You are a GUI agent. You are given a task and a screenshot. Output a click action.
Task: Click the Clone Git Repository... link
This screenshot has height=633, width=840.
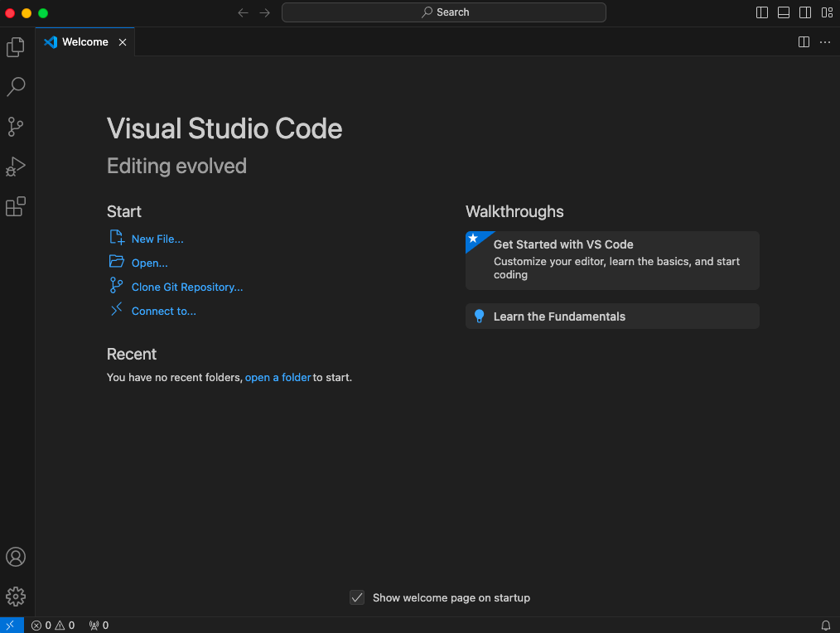[x=187, y=288]
